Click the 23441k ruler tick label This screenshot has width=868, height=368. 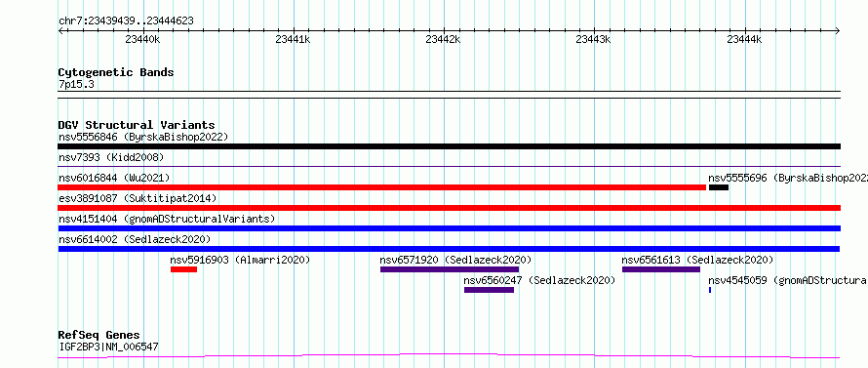tap(293, 39)
